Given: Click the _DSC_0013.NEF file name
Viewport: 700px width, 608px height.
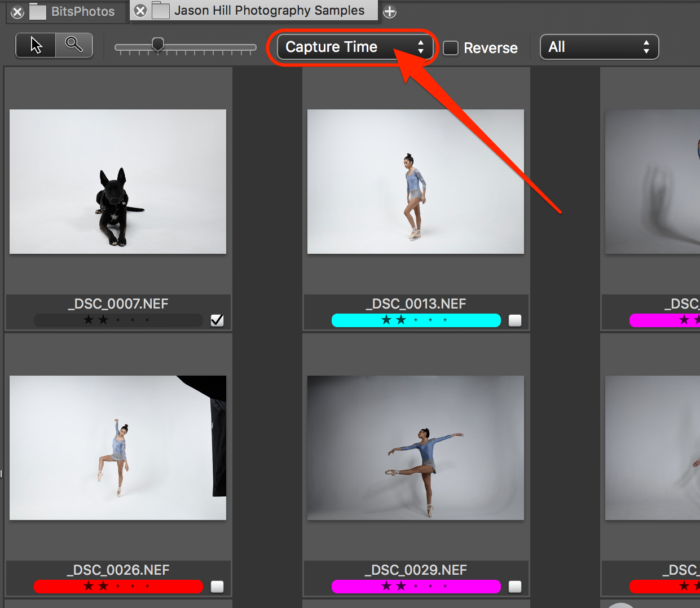Looking at the screenshot, I should (416, 304).
